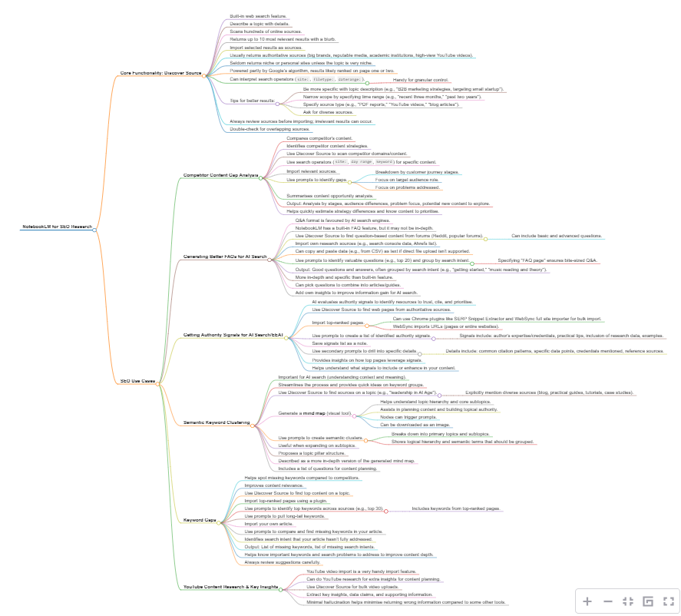Click 'Double-check for overlapping sources.' node
The width and height of the screenshot is (681, 616).
(x=269, y=129)
